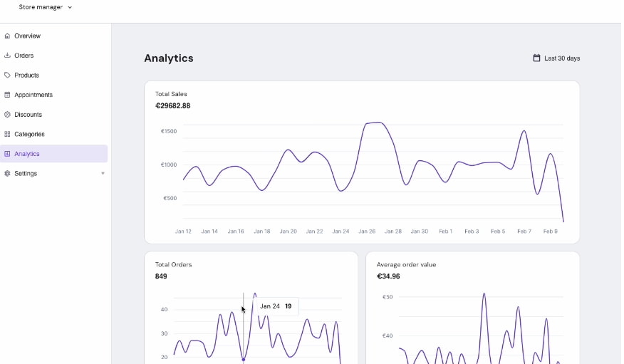
Task: Select Discounts in the sidebar
Action: coord(28,114)
